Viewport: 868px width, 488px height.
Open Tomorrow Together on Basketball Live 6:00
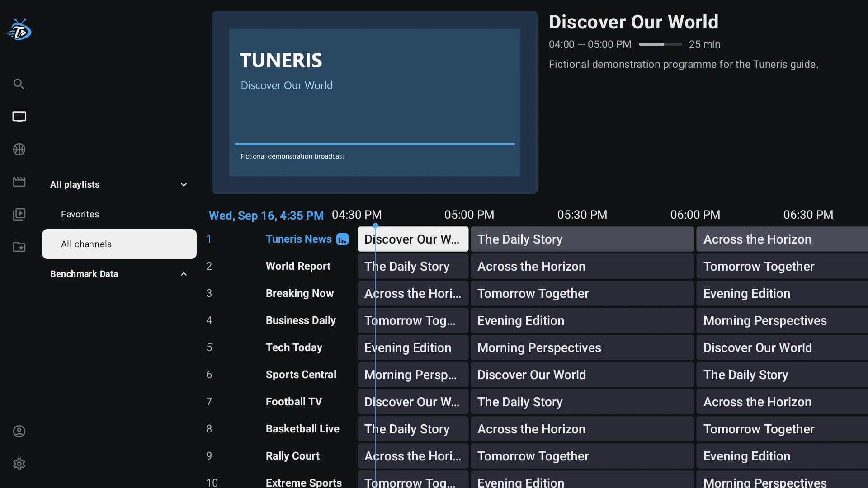782,429
